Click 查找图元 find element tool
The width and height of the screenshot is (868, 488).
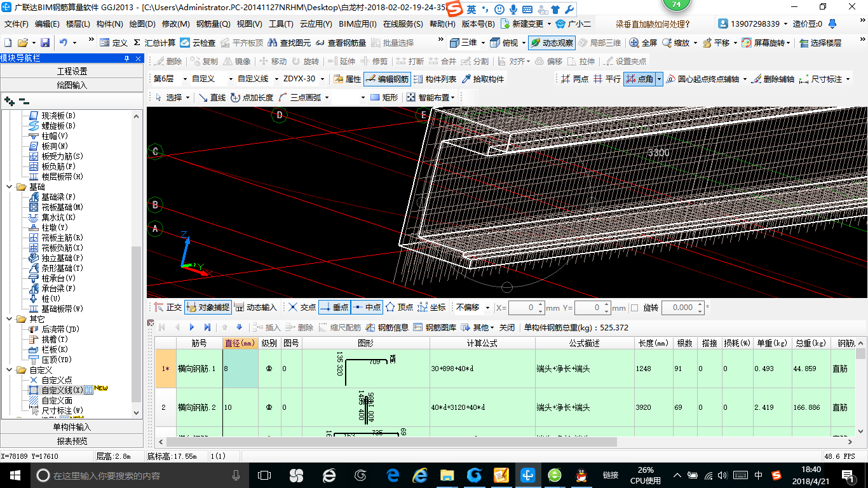point(290,43)
